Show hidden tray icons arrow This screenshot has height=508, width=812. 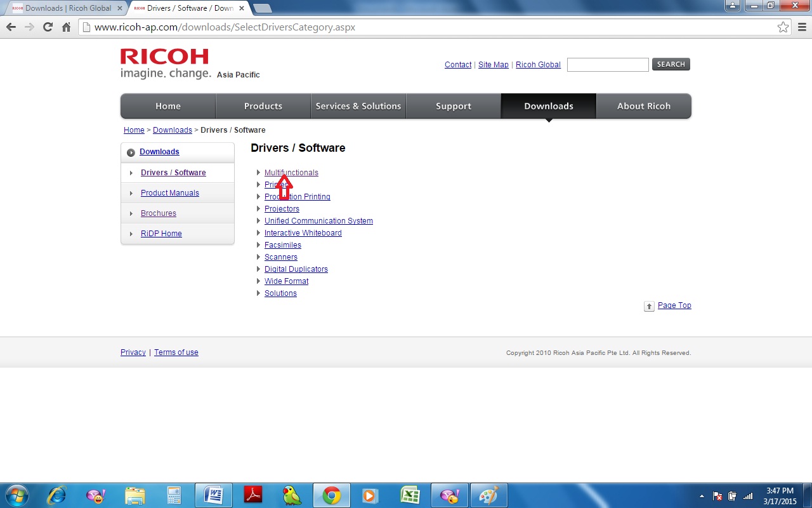tap(702, 496)
